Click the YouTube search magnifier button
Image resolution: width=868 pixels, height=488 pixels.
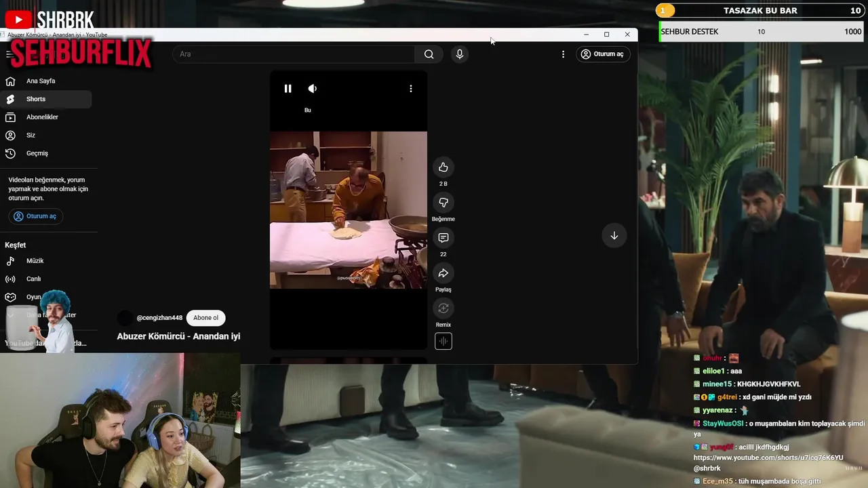tap(429, 54)
